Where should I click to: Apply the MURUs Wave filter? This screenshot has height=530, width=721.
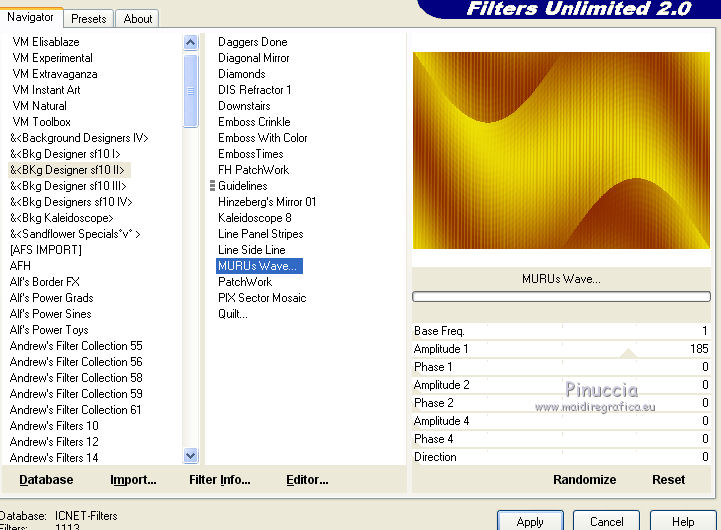click(530, 521)
